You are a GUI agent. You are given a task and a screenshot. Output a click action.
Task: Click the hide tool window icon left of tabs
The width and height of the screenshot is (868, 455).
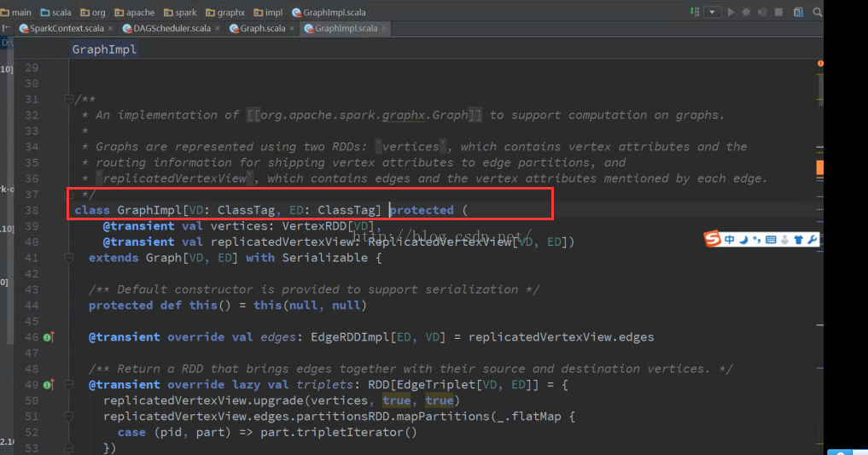point(6,28)
